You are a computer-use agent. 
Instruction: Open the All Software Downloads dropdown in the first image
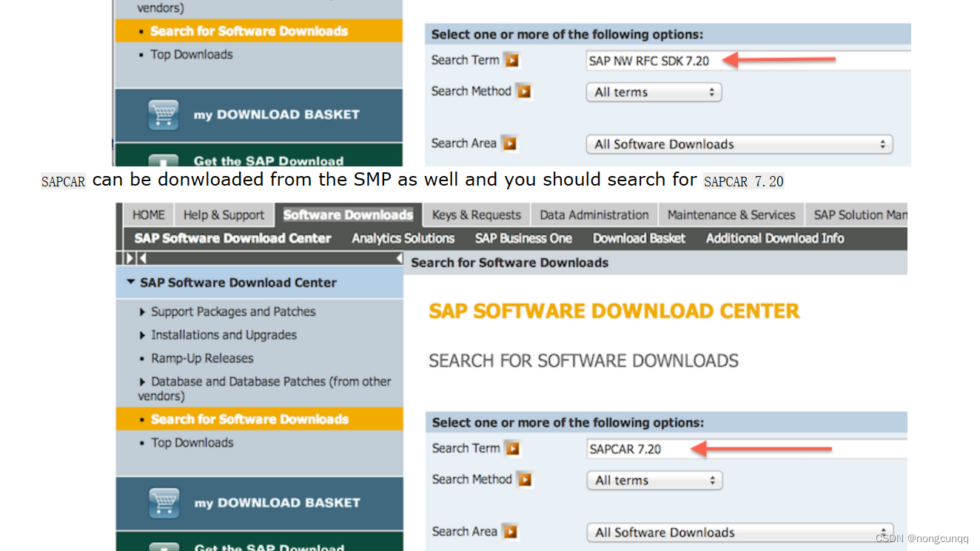739,144
